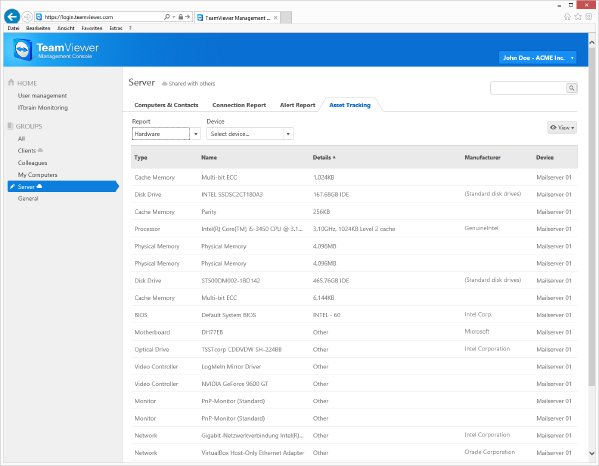The height and width of the screenshot is (466, 599).
Task: Select the Server group
Action: coord(63,187)
